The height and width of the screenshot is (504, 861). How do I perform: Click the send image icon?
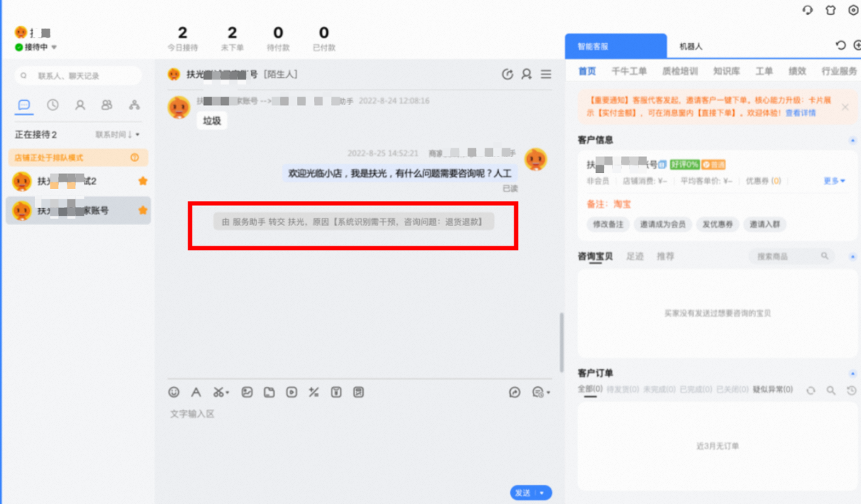(247, 392)
